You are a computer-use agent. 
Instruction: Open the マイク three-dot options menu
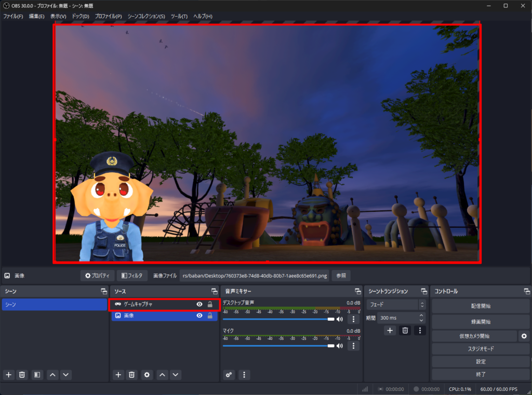pyautogui.click(x=353, y=346)
